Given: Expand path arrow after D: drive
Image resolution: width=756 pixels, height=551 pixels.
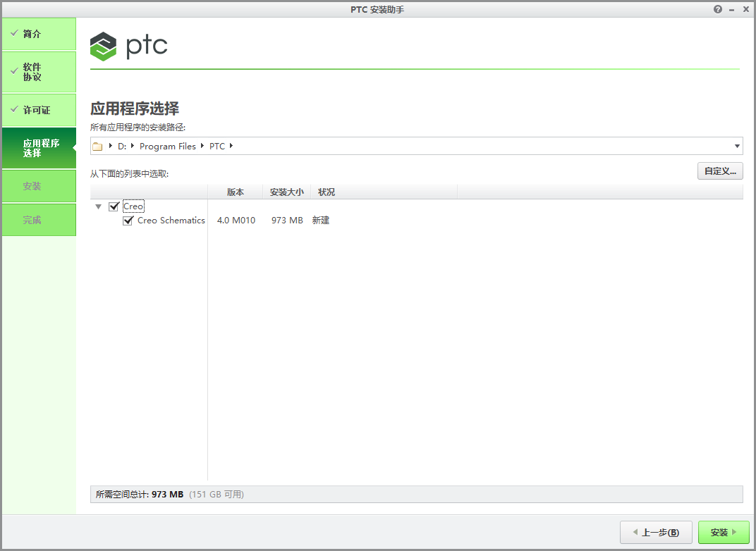Looking at the screenshot, I should [x=133, y=145].
